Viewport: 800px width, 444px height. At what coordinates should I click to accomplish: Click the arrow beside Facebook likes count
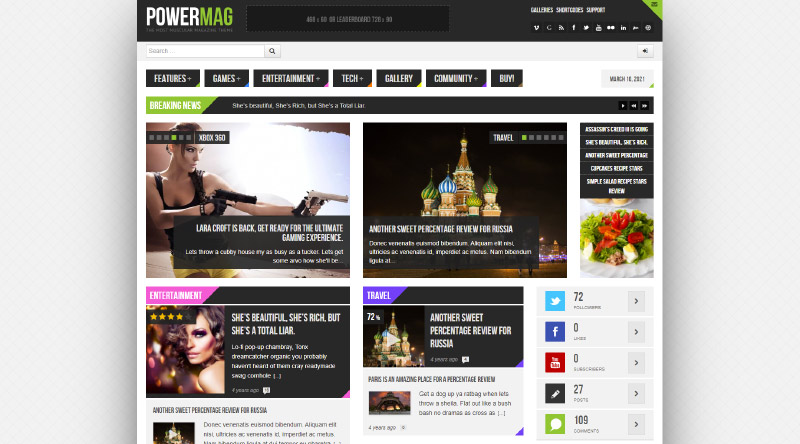click(x=636, y=332)
